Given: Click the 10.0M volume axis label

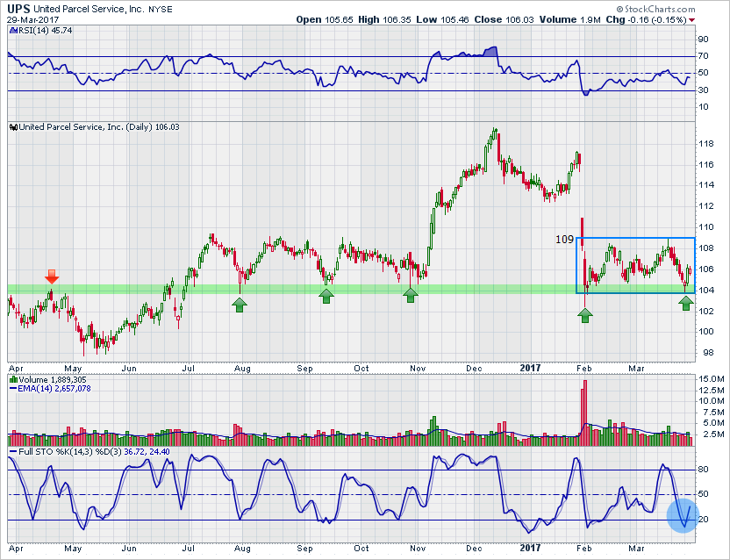Looking at the screenshot, I should pos(711,401).
